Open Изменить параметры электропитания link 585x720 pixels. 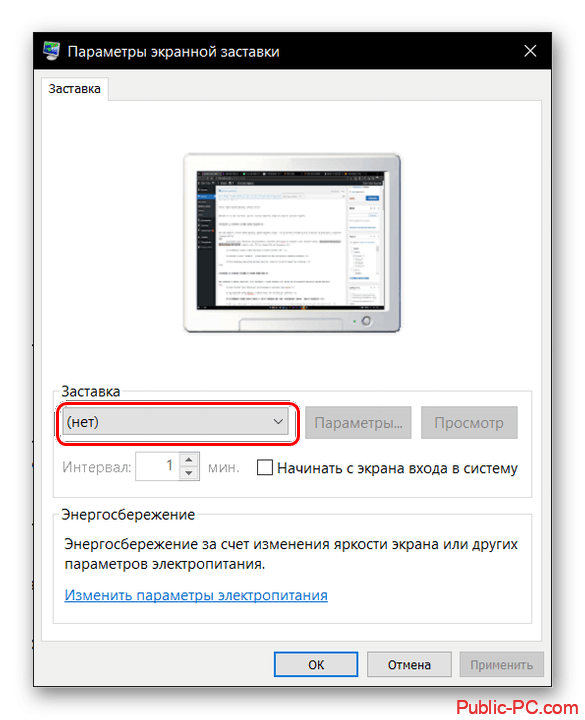[x=196, y=595]
